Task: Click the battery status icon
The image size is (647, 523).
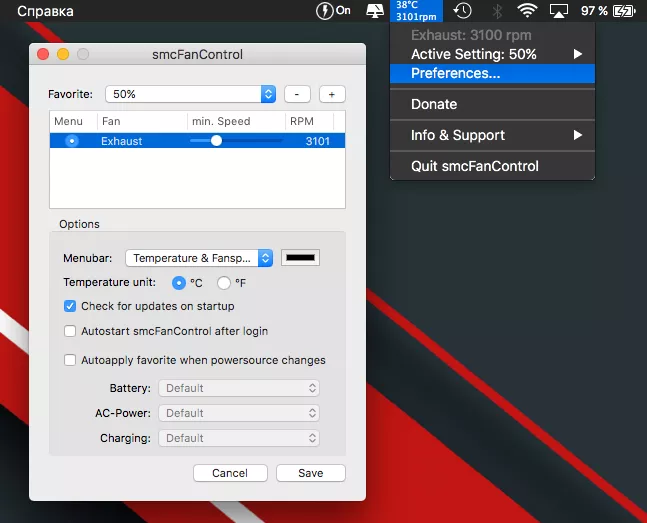Action: [x=623, y=11]
